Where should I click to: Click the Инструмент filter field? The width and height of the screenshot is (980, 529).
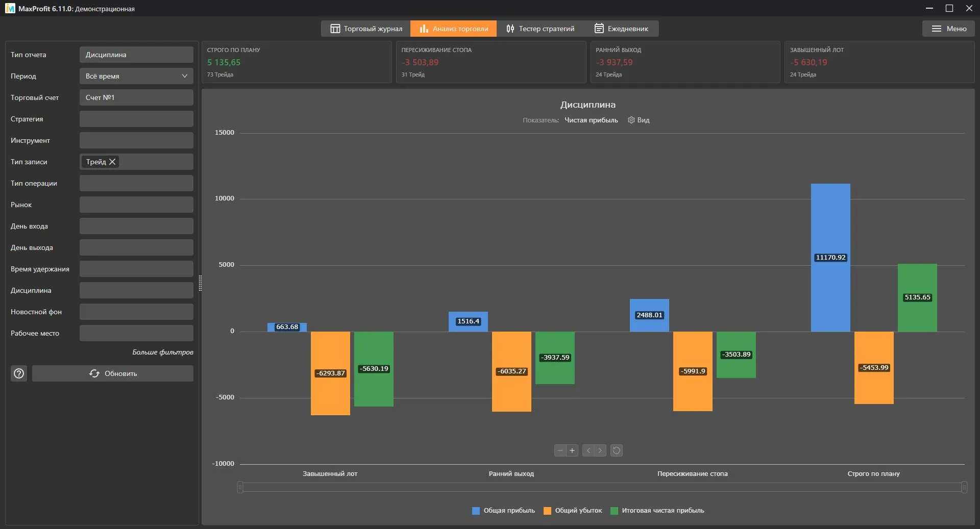136,140
